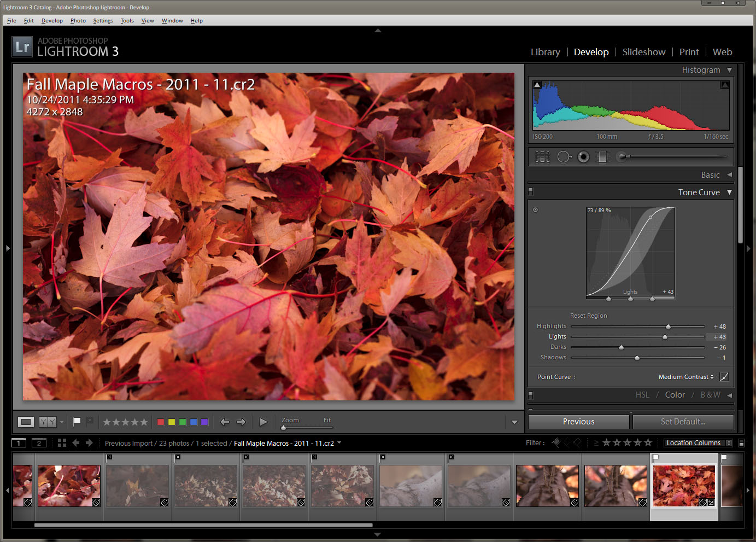756x542 pixels.
Task: Select the Graduated Filter tool
Action: [x=602, y=157]
